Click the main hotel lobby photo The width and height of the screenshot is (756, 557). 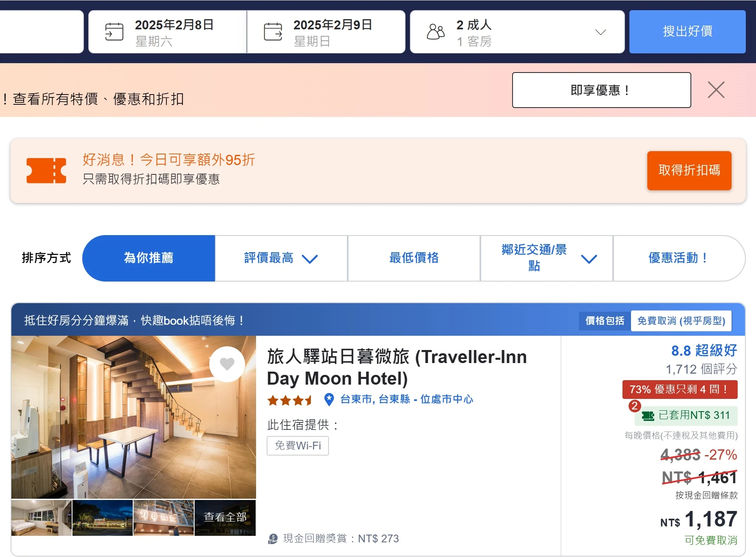[134, 417]
